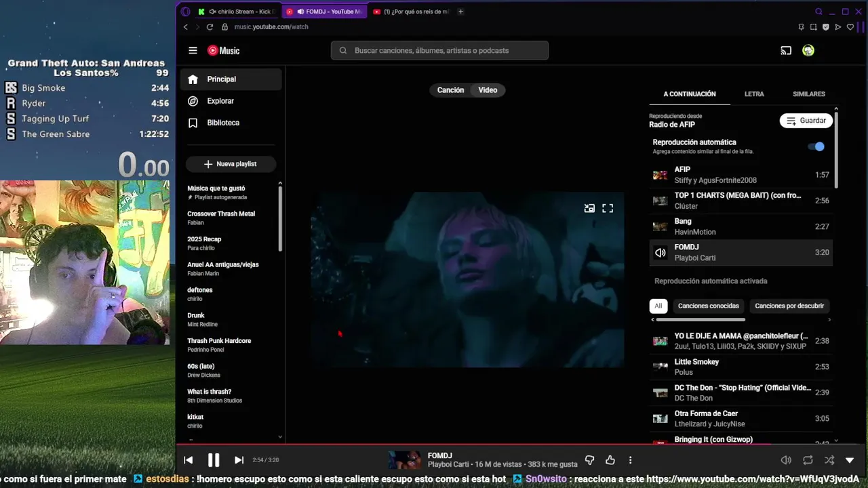
Task: Reload the current page
Action: tap(210, 27)
